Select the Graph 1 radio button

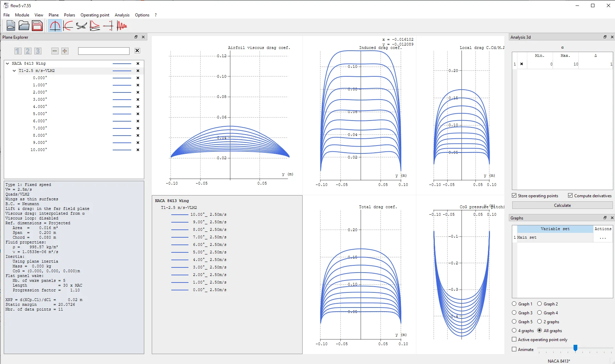pos(522,304)
